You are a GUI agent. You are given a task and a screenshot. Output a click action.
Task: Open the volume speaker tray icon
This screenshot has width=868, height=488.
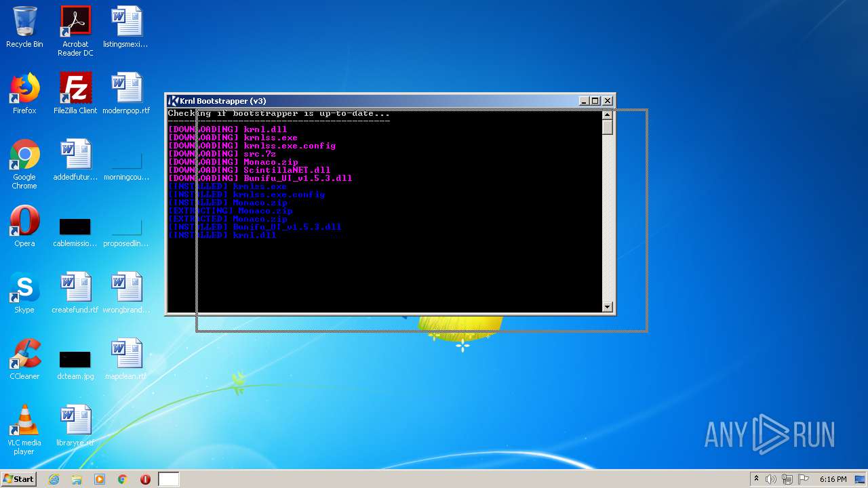click(x=771, y=479)
